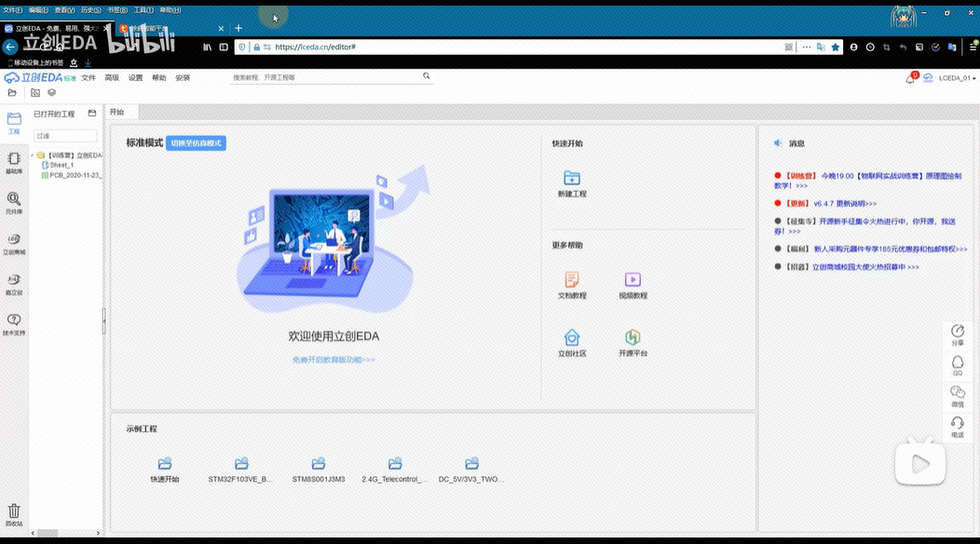Viewport: 980px width, 544px height.
Task: Open the 技术支持 technical support panel
Action: tap(14, 324)
